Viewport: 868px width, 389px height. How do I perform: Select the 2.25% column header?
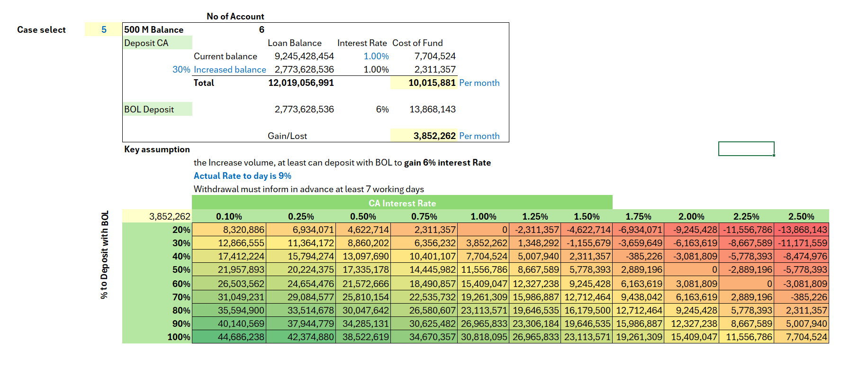(746, 216)
